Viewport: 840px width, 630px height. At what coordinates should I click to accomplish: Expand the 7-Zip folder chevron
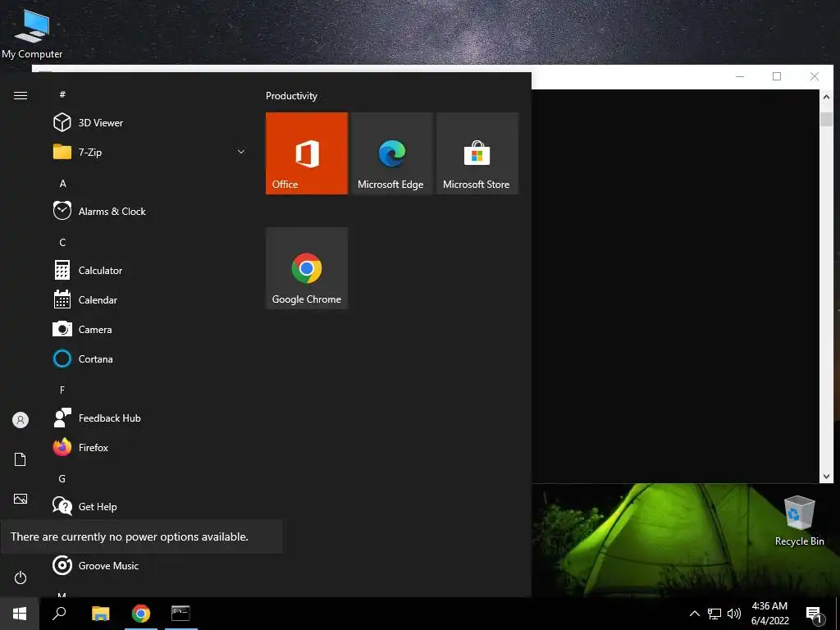241,152
